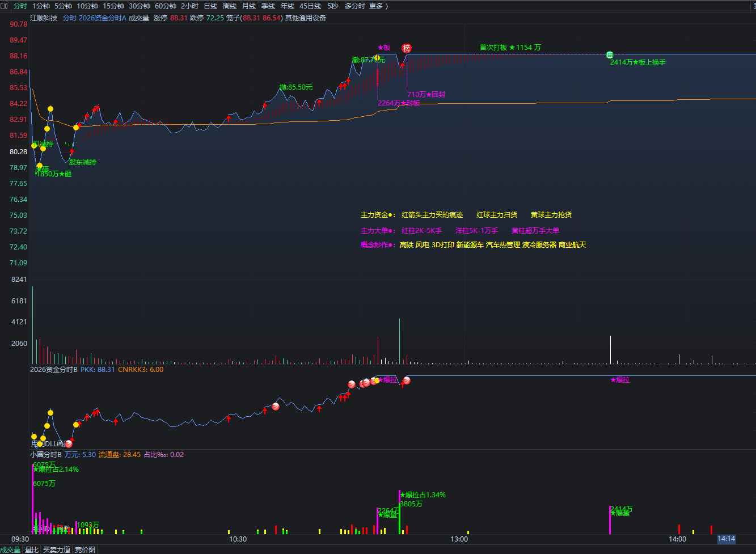Click the 2414万★板上换手 annotation
Screen dimensions: 756x554
pyautogui.click(x=638, y=62)
